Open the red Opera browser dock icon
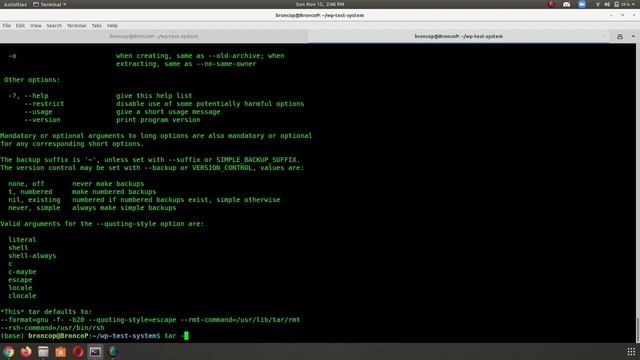Screen dimensions: 640x360 point(78,351)
